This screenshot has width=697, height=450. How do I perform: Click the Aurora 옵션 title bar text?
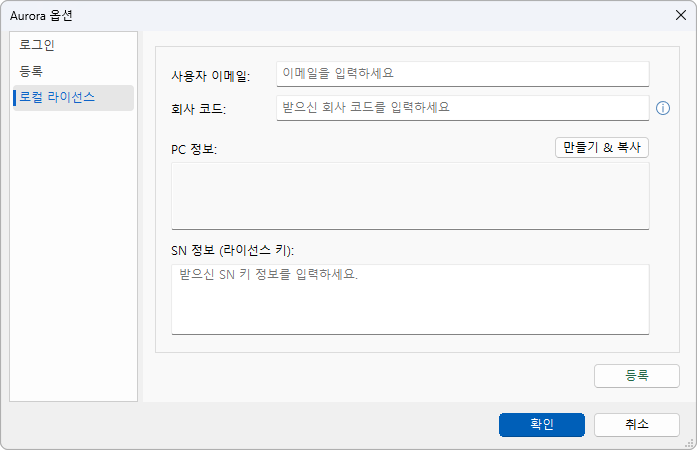tap(41, 16)
